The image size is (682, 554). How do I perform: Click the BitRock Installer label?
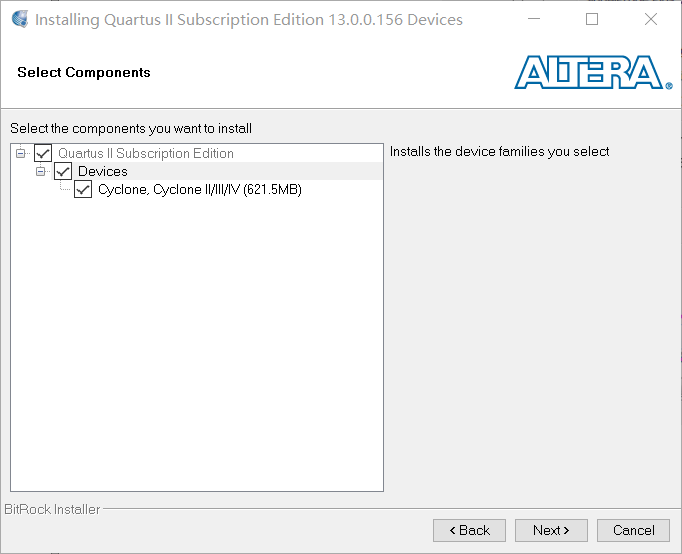point(53,509)
